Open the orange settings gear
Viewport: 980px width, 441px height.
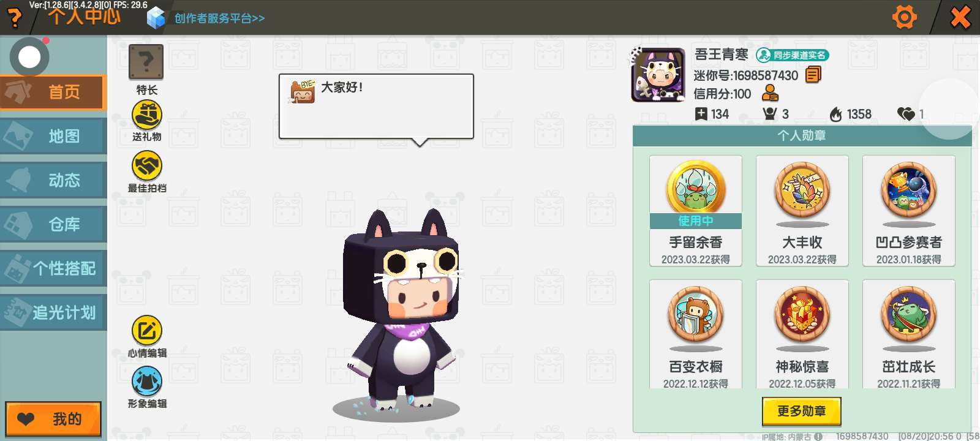point(905,17)
